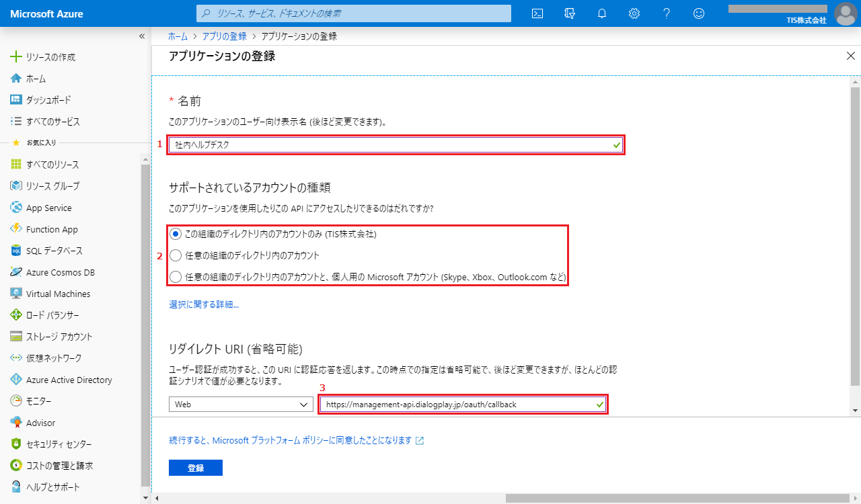Screen dimensions: 861x504
Task: Open 選択に関する詳細 link
Action: click(x=204, y=304)
